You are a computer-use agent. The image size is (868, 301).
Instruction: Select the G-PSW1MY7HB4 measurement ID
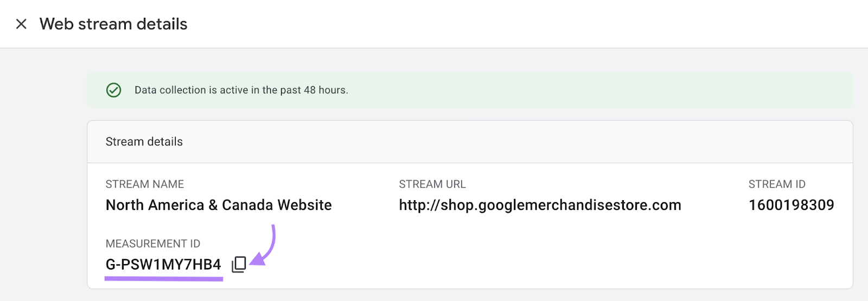[x=163, y=264]
